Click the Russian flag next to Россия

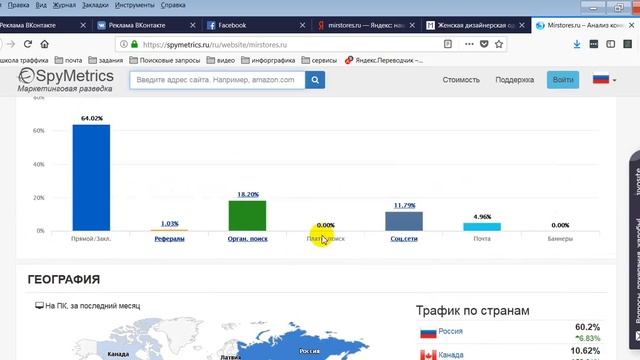point(428,333)
